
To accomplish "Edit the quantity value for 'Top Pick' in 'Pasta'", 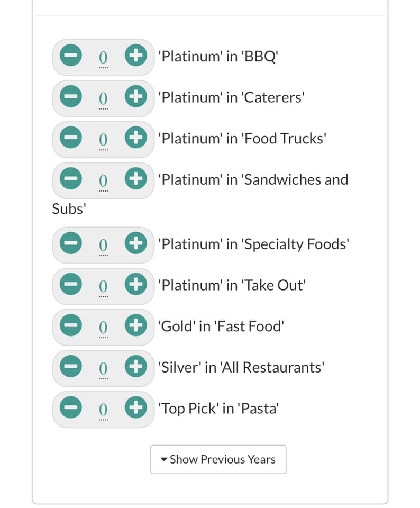I will 103,410.
